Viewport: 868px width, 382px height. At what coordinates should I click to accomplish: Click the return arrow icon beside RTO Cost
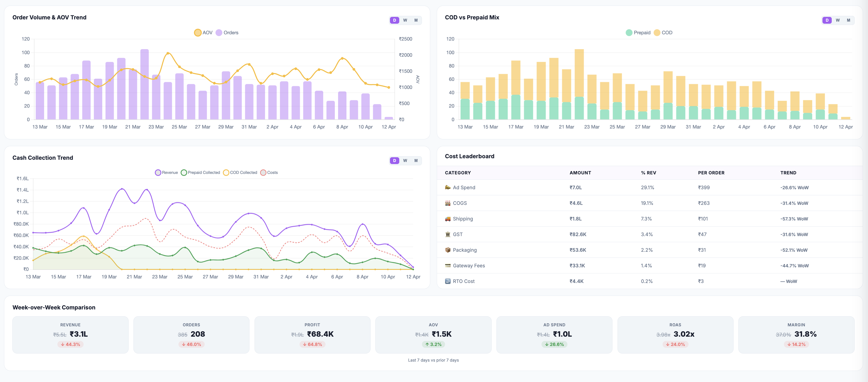click(448, 281)
